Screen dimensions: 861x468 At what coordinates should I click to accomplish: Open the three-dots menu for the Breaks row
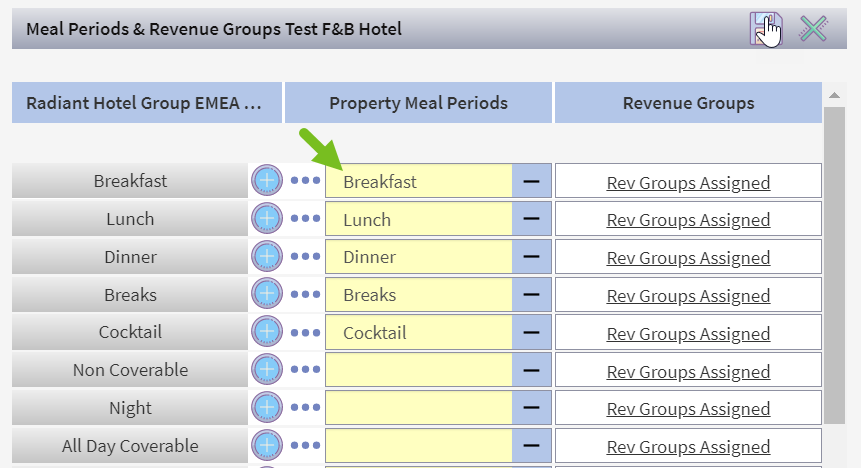(306, 294)
